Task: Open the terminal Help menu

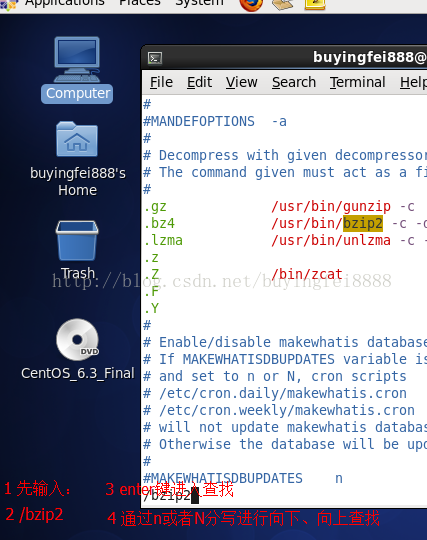Action: [x=413, y=82]
